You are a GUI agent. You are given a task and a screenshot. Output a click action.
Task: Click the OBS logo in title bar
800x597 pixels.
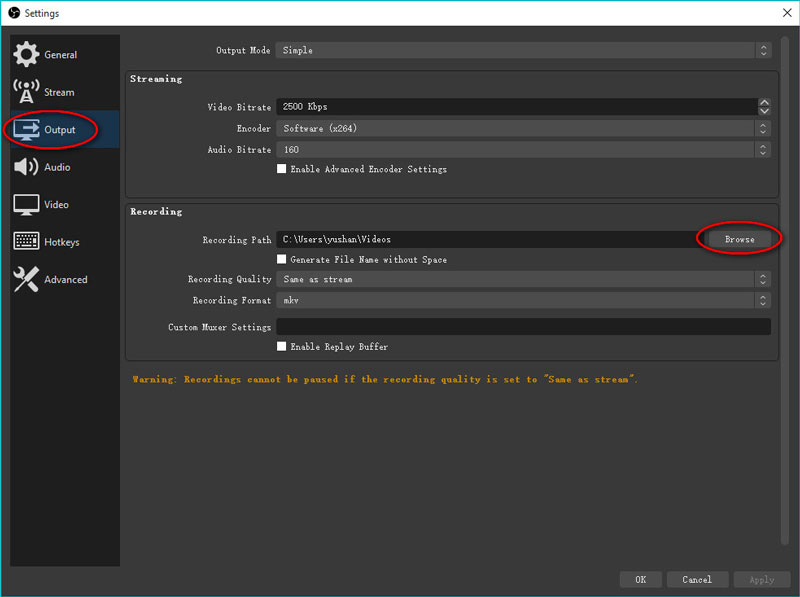pyautogui.click(x=13, y=13)
